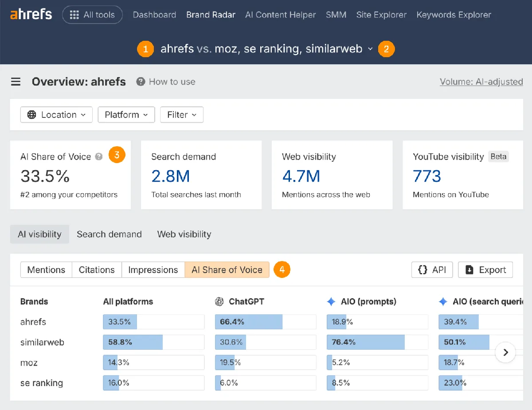Click moz ChatGPT 19.5% bar
Viewport: 532px width, 410px height.
(266, 363)
